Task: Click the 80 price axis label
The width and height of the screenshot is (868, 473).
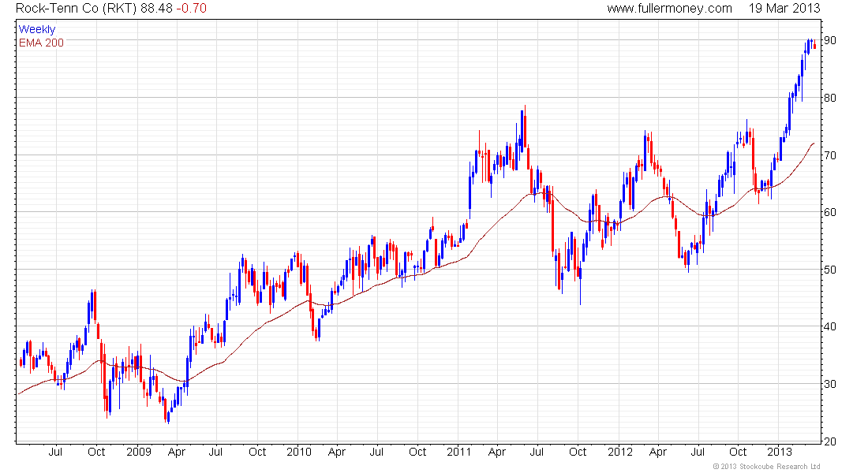Action: [830, 98]
